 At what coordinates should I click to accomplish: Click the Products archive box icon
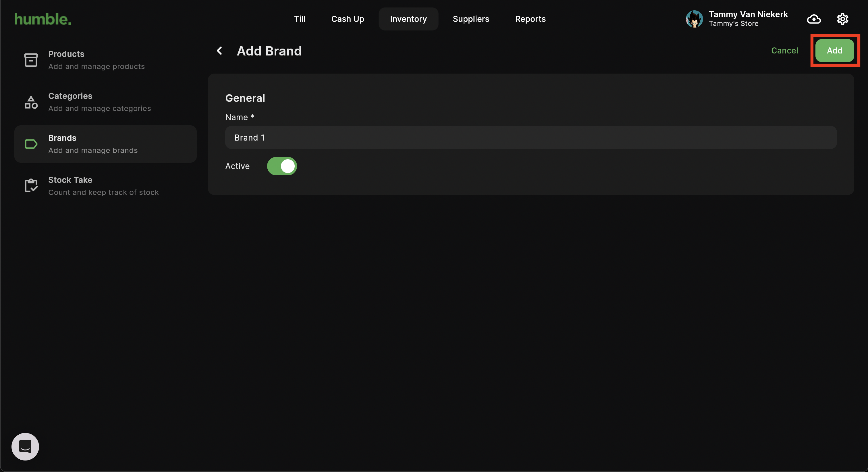[31, 60]
